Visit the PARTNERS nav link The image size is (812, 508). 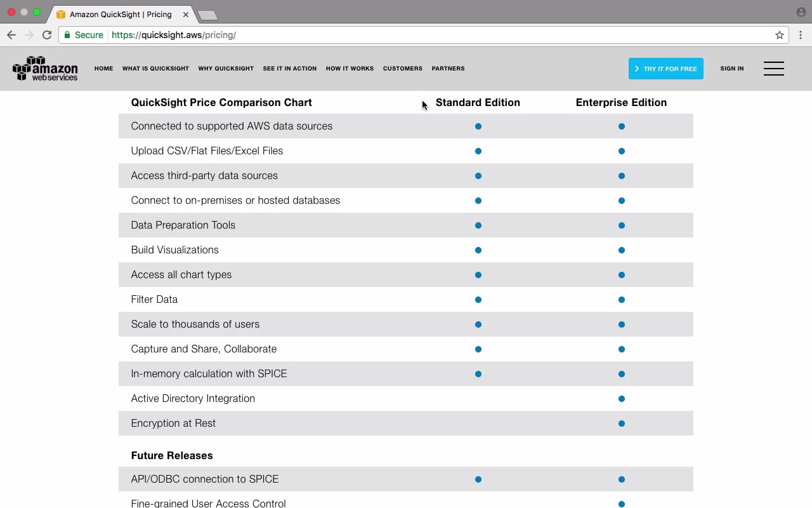(448, 69)
